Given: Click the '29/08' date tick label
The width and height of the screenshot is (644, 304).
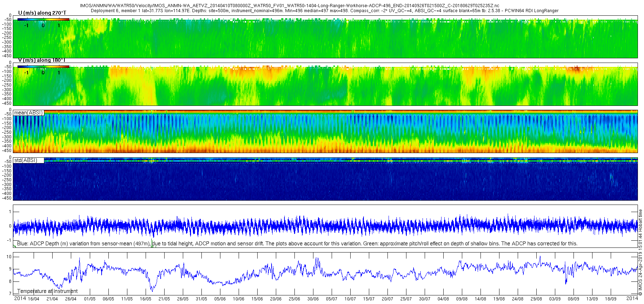Looking at the screenshot, I should pyautogui.click(x=536, y=299).
